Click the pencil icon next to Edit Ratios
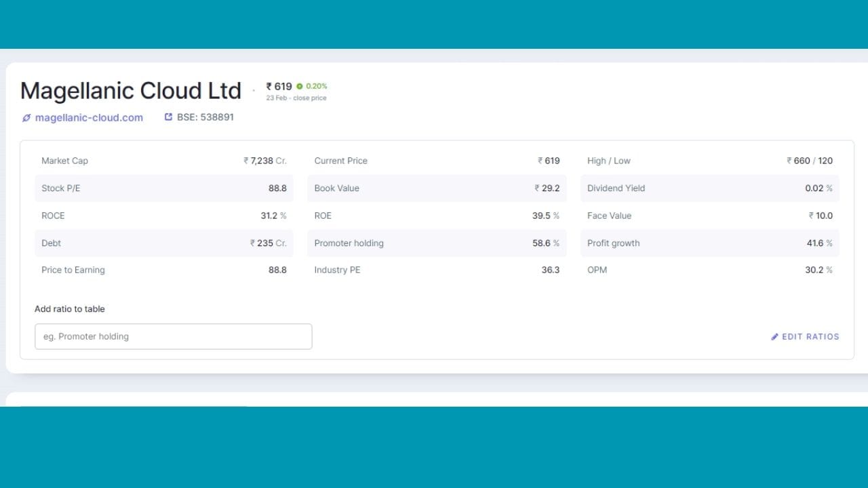Viewport: 868px width, 488px height. coord(774,337)
